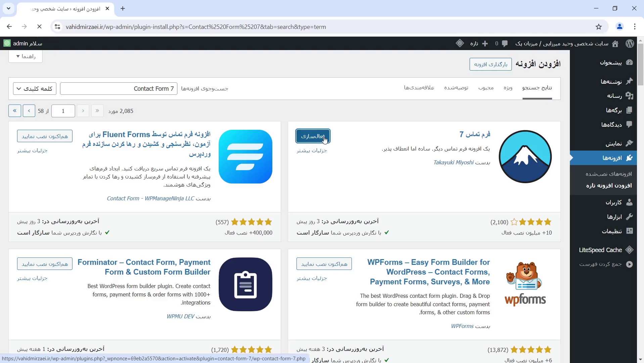This screenshot has width=644, height=363.
Task: Open Pages (برگه‌ها) sidebar icon
Action: coord(630,110)
